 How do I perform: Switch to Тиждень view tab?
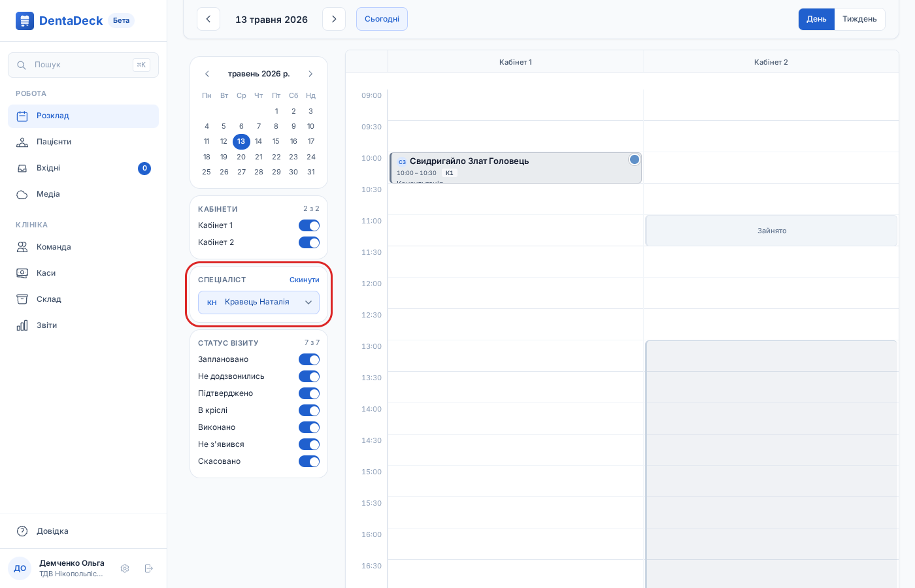click(859, 19)
